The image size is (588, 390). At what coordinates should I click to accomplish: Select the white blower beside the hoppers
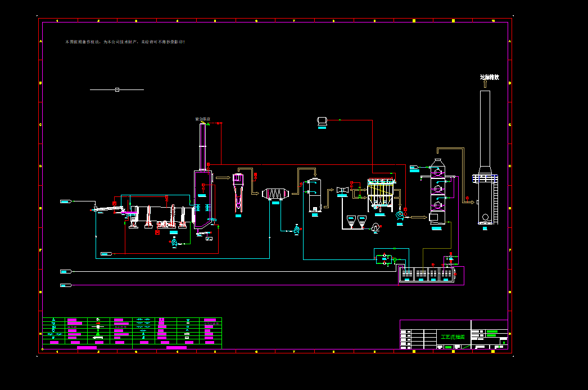point(376,227)
